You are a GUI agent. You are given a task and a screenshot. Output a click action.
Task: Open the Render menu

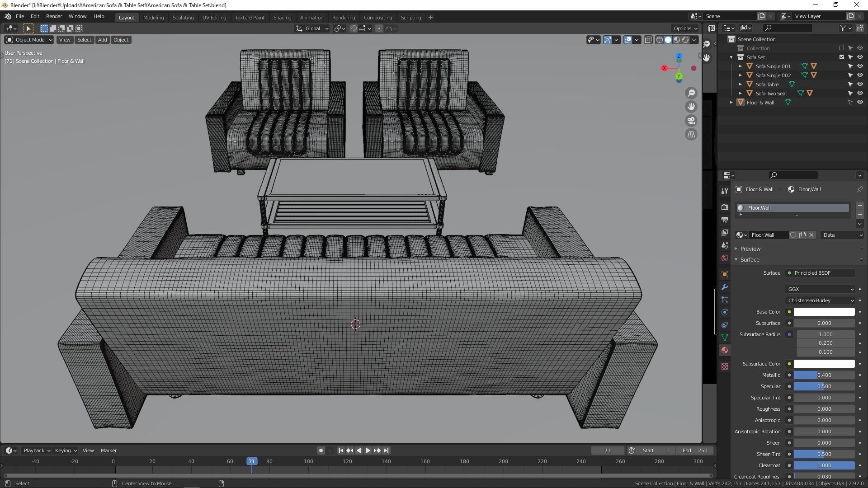54,16
